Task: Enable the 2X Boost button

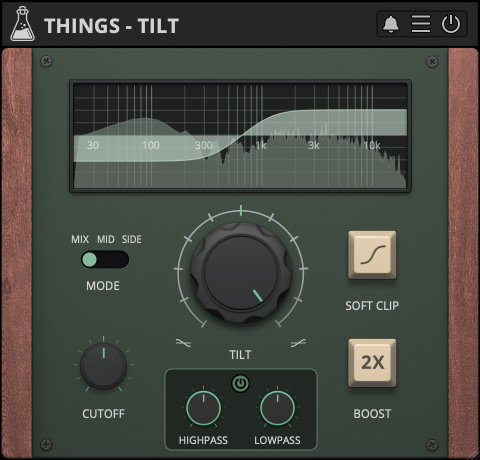Action: point(372,363)
